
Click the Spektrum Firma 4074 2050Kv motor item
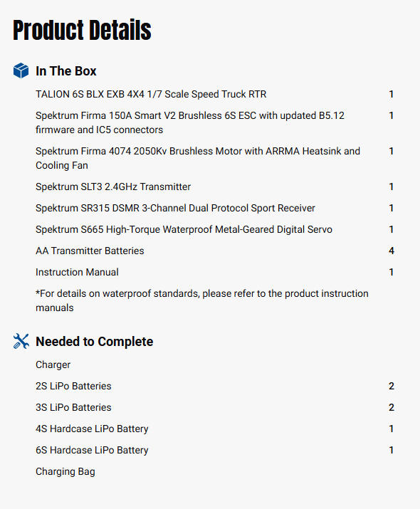click(x=198, y=158)
